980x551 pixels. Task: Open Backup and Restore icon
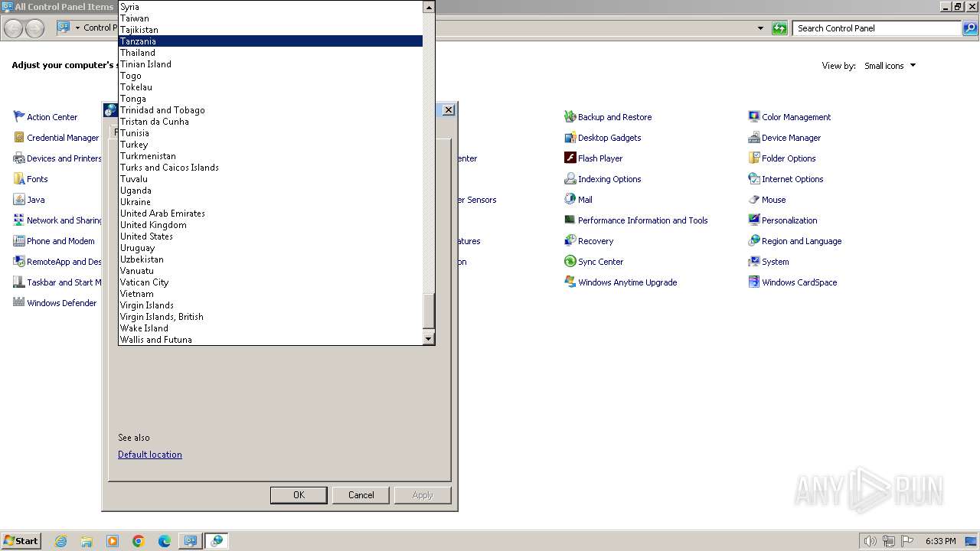570,117
